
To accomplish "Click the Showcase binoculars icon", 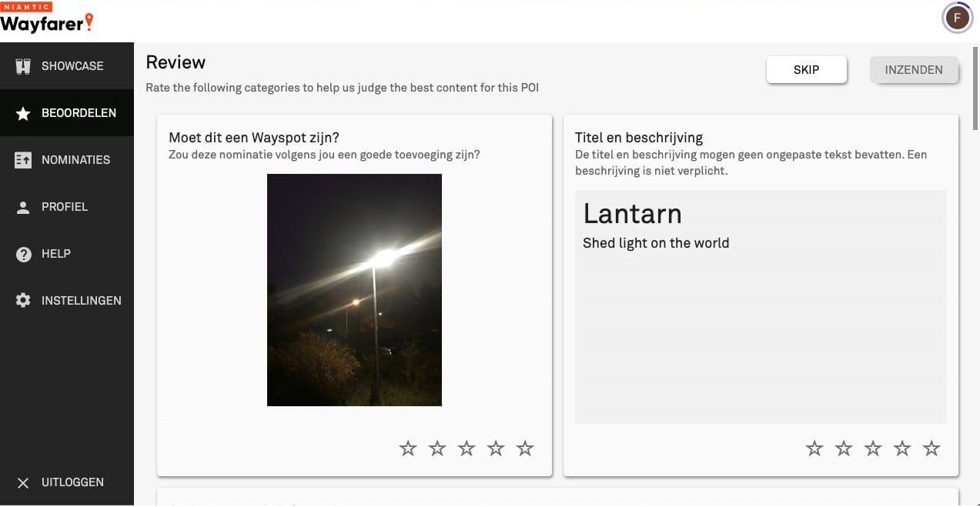I will (23, 66).
